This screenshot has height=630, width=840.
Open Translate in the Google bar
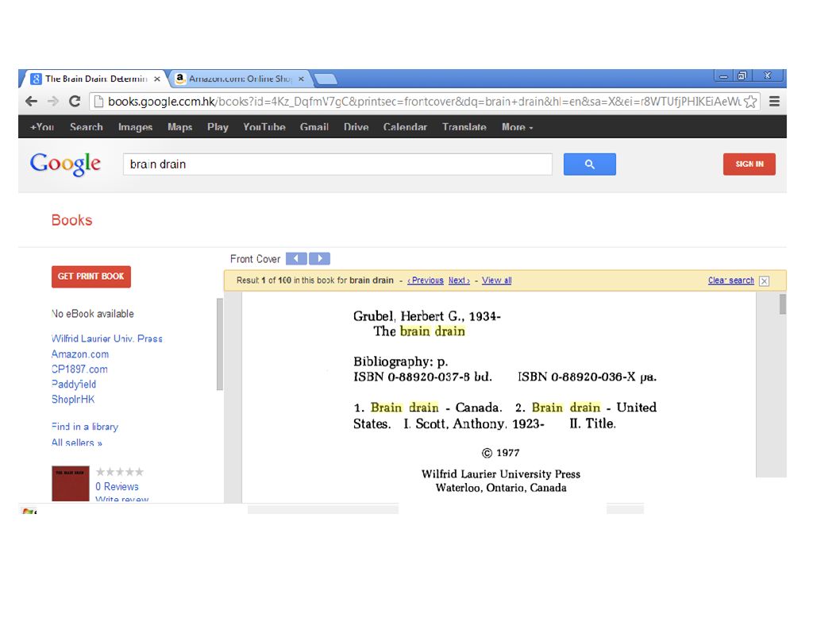[464, 127]
